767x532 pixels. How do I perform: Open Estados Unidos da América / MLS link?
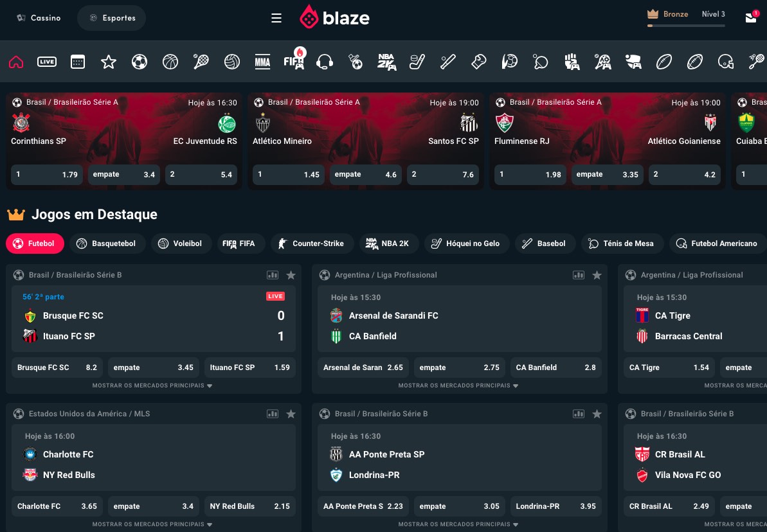[89, 414]
